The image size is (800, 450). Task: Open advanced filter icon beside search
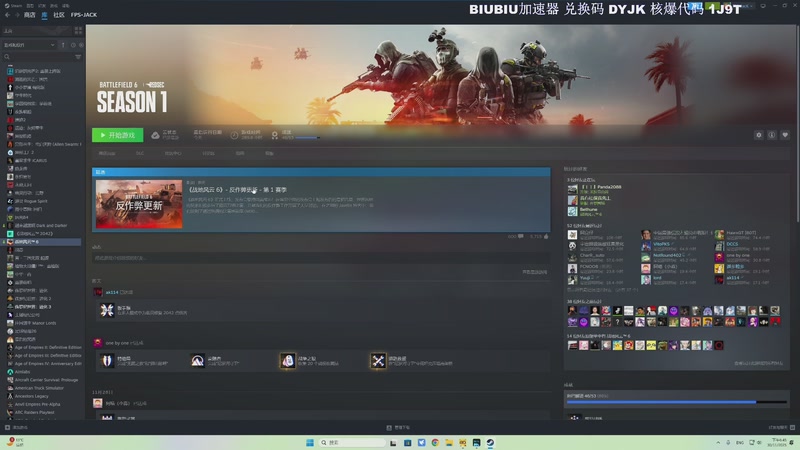pos(78,57)
